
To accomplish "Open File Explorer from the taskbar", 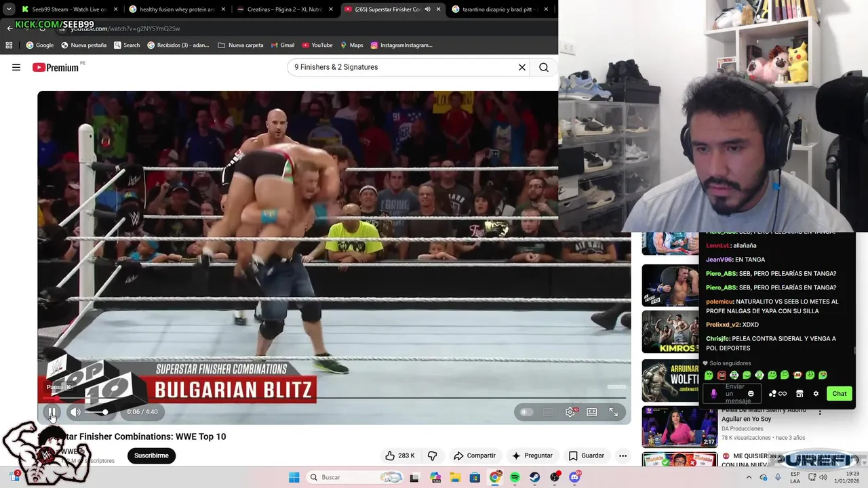I will (455, 477).
